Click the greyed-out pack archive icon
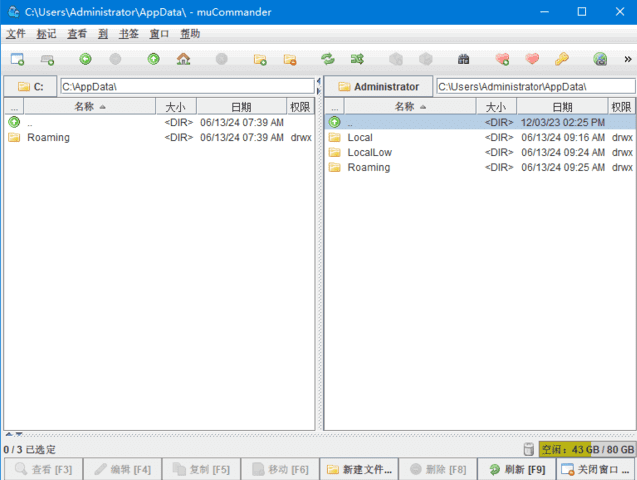Viewport: 637px width, 480px height. [396, 59]
